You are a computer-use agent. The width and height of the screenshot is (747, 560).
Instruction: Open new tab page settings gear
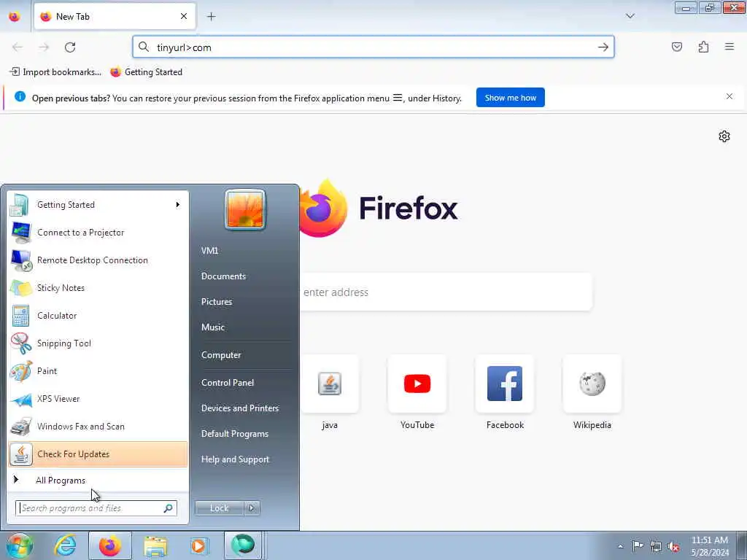pyautogui.click(x=724, y=136)
